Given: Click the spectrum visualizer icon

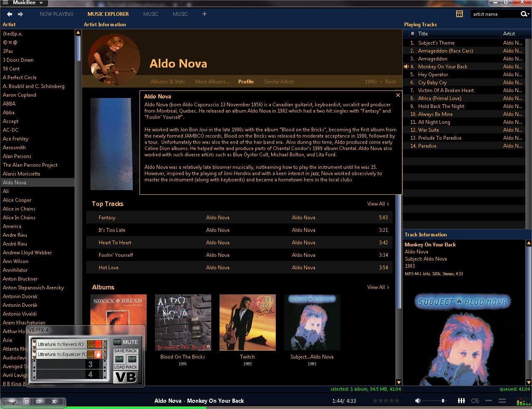Looking at the screenshot, I should pos(523,401).
